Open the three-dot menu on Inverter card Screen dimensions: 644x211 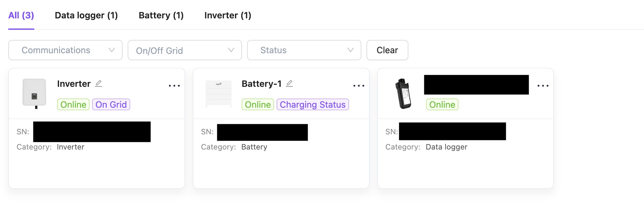pyautogui.click(x=174, y=86)
